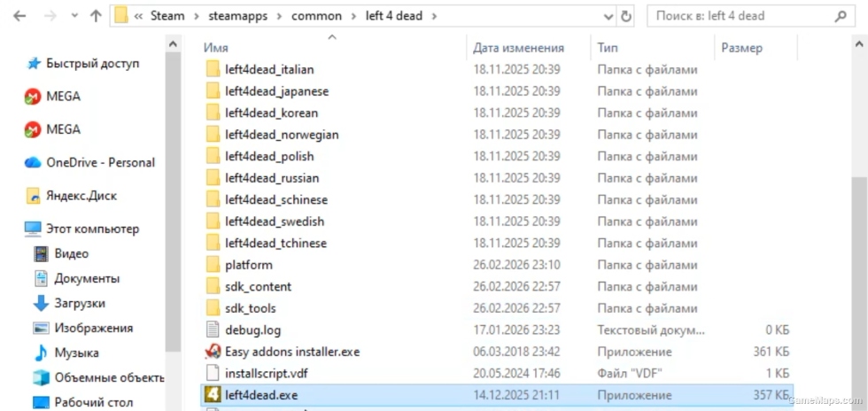
Task: Click the Быстрый доступ star icon
Action: click(34, 64)
